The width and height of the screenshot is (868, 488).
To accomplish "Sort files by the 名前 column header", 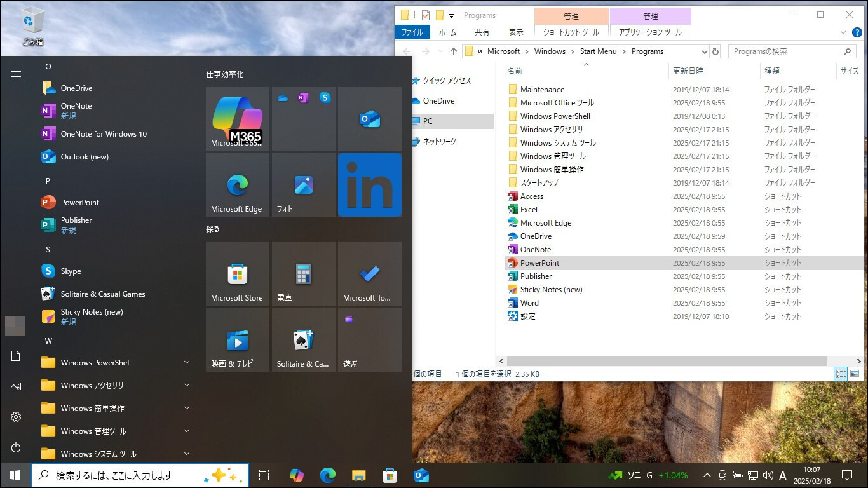I will pos(515,71).
